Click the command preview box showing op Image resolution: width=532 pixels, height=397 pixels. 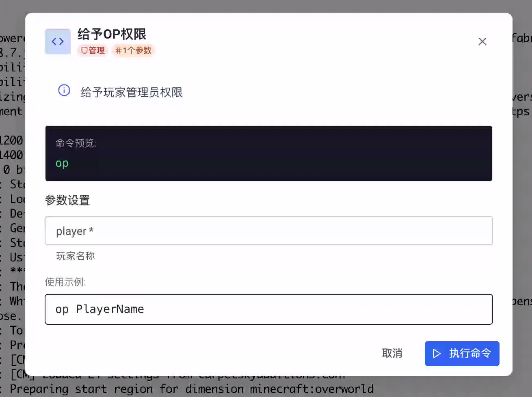click(269, 153)
